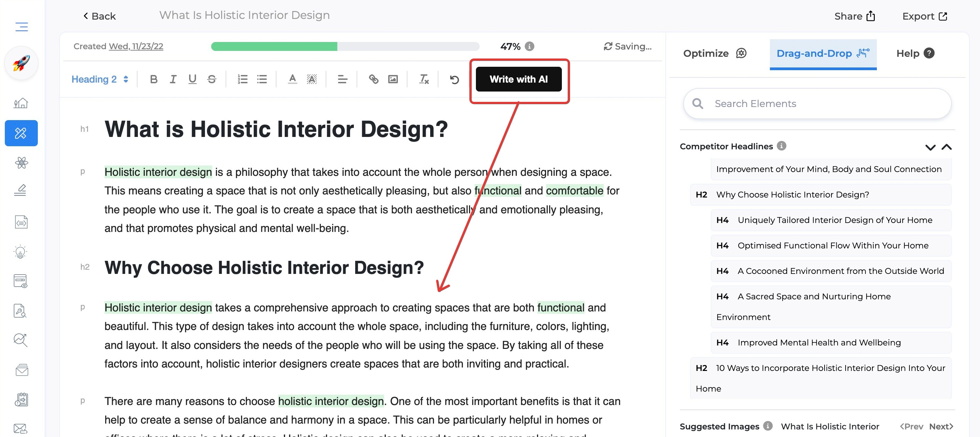Screen dimensions: 980x437
Task: Select Improvement of Your Mind, Body headline
Action: (x=831, y=169)
